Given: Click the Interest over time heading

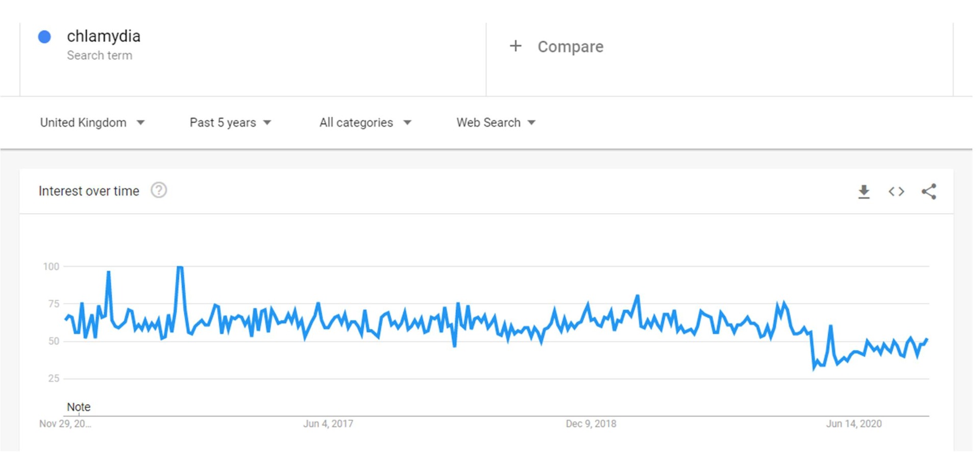Looking at the screenshot, I should coord(89,191).
